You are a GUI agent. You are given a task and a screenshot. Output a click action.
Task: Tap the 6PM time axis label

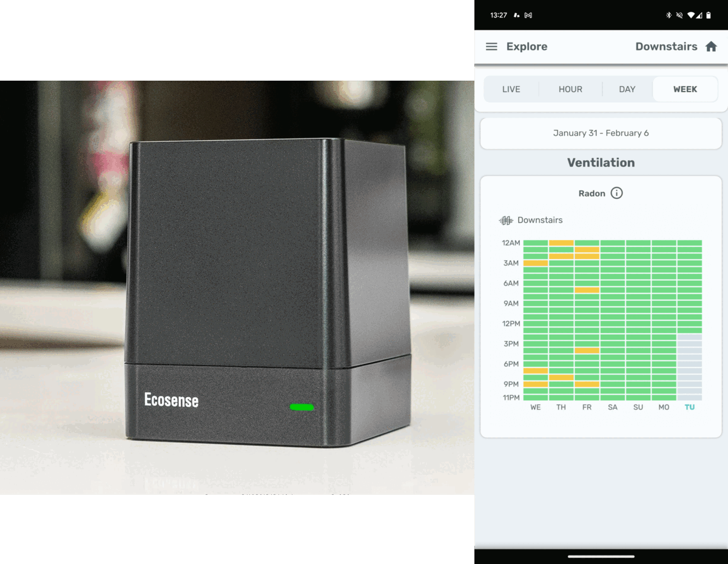point(511,364)
